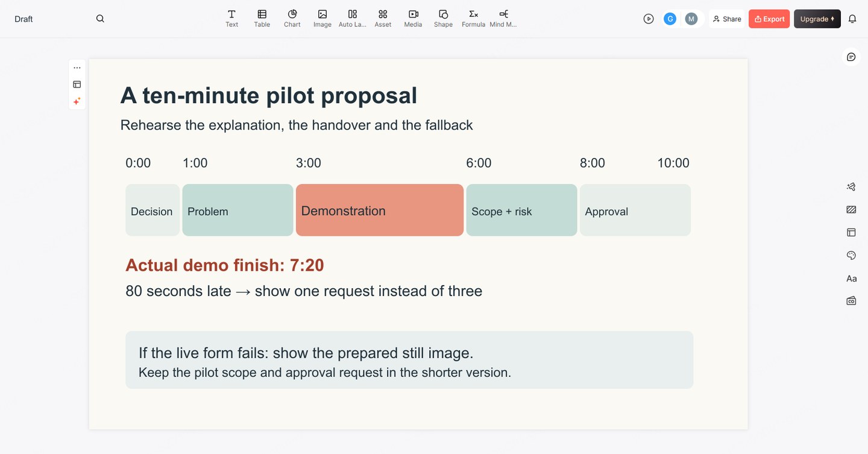Open the notifications bell
This screenshot has width=868, height=454.
pyautogui.click(x=852, y=19)
